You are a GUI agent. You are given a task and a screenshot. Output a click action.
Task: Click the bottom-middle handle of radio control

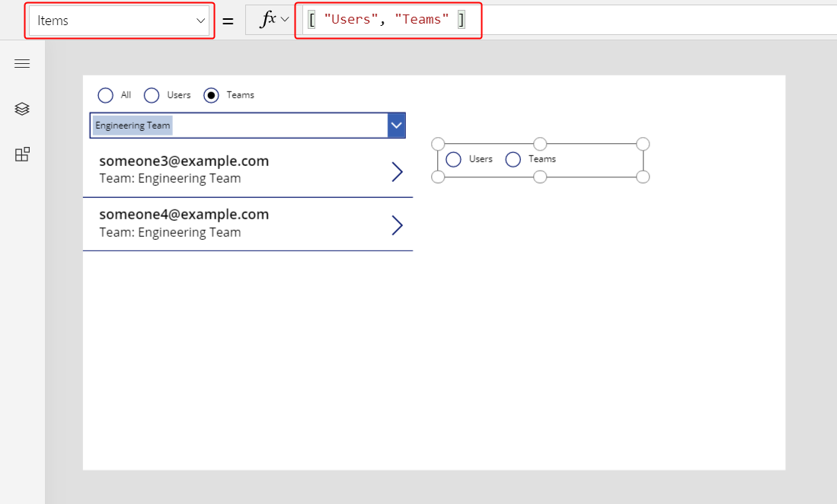[x=540, y=177]
